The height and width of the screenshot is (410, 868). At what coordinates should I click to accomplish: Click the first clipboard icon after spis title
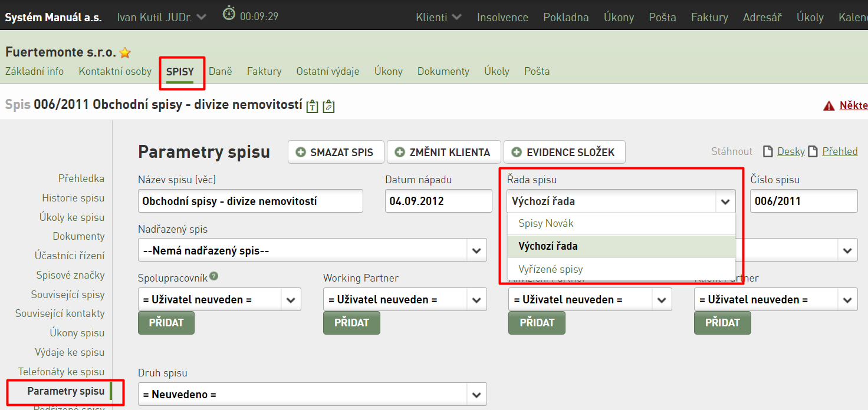coord(312,106)
